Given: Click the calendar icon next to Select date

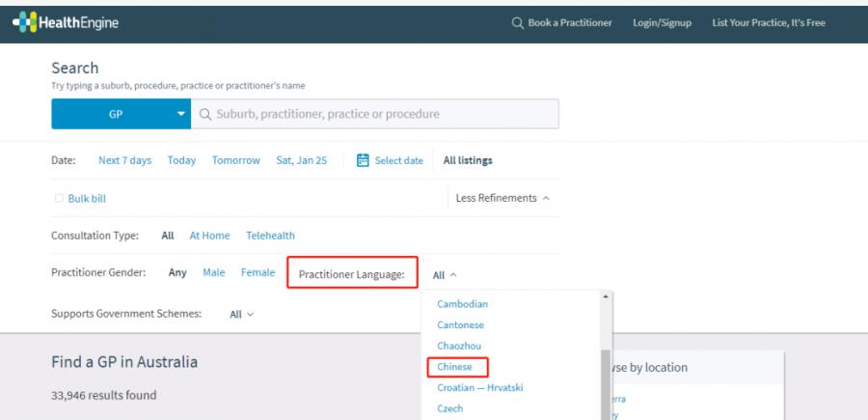Looking at the screenshot, I should pyautogui.click(x=363, y=160).
